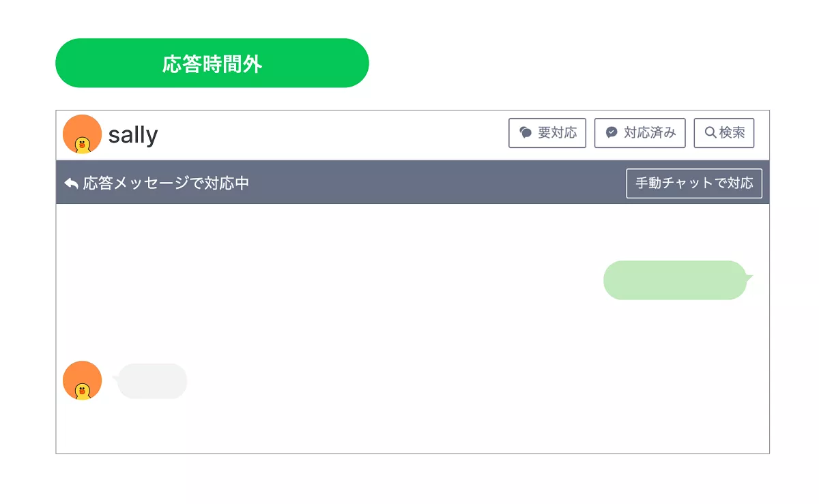Click the sally username in the header
The width and height of the screenshot is (819, 504).
133,135
